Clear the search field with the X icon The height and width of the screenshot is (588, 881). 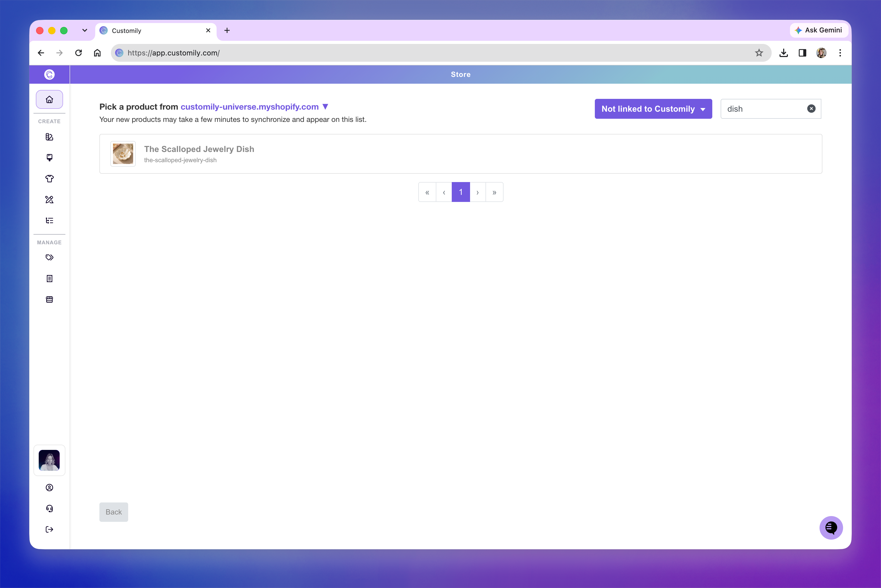(811, 109)
